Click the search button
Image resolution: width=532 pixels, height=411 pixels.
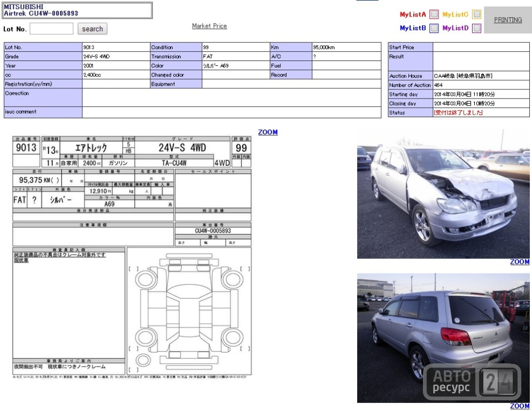[92, 29]
